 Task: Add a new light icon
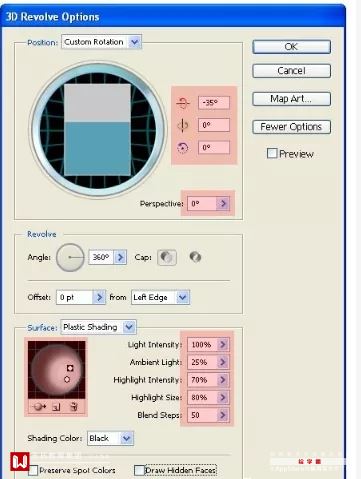56,407
